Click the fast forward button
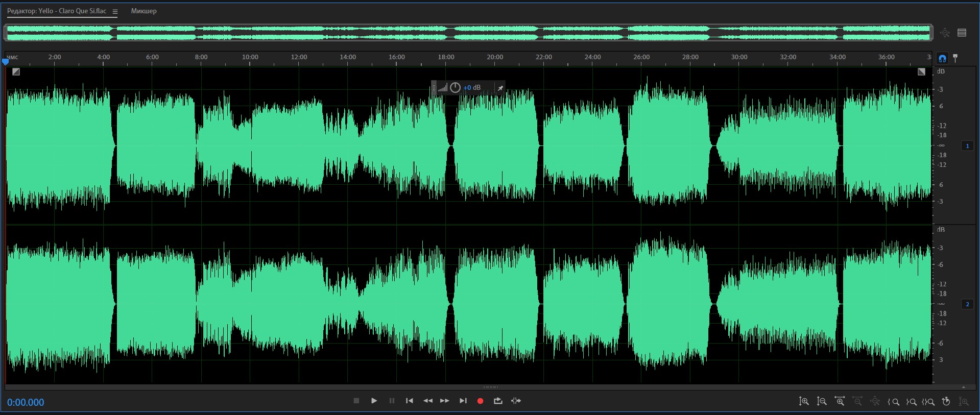The image size is (980, 415). (445, 401)
